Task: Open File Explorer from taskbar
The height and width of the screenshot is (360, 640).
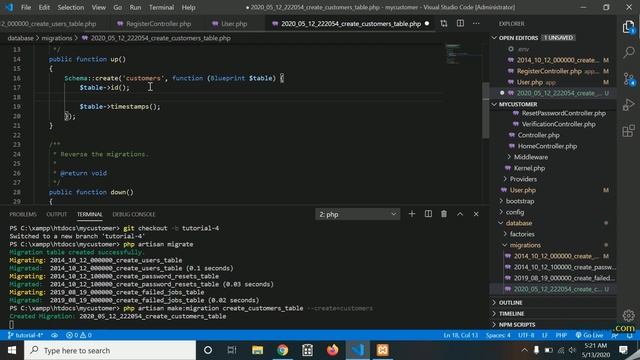Action: pos(257,350)
